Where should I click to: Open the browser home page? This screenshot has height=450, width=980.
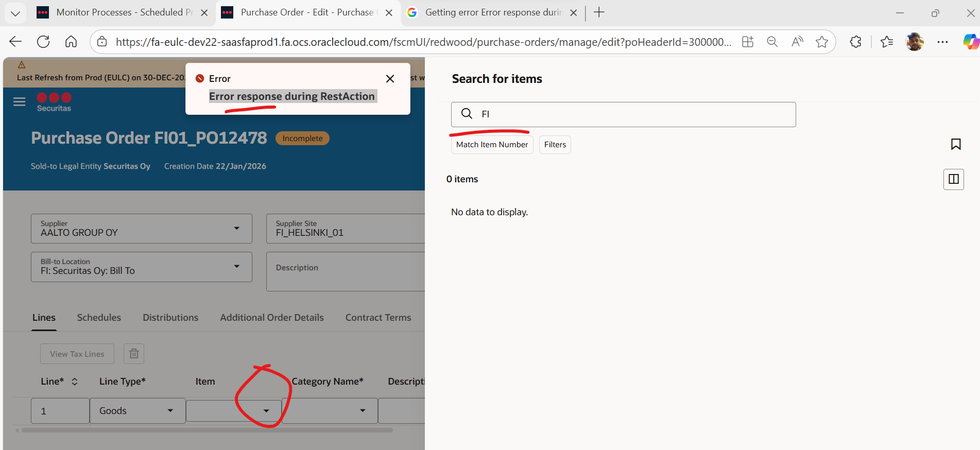tap(71, 42)
